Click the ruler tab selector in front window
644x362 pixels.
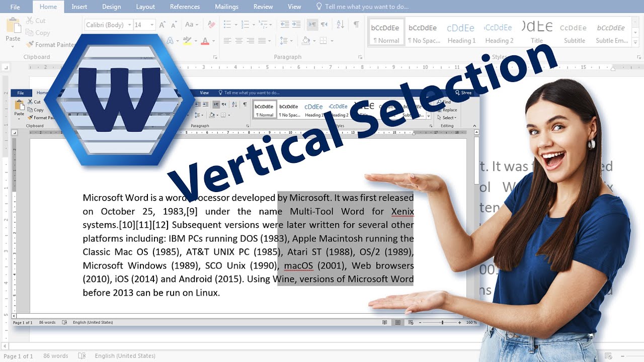pyautogui.click(x=14, y=133)
